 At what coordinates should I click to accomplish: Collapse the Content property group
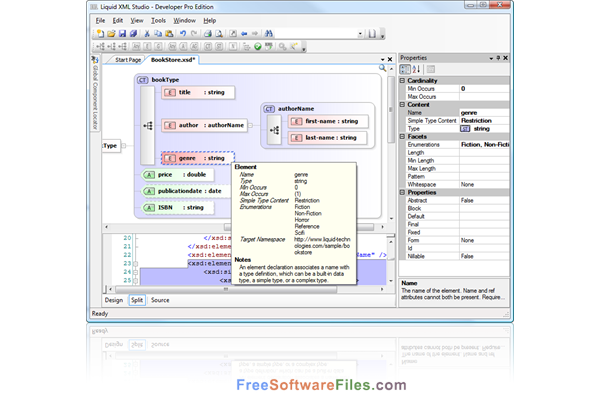402,104
